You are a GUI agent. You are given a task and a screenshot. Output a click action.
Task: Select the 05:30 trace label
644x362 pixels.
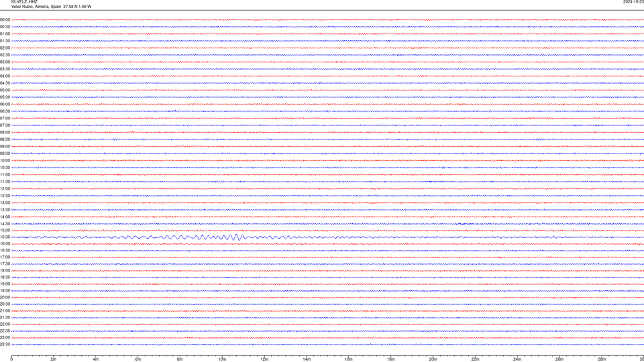tap(5, 97)
